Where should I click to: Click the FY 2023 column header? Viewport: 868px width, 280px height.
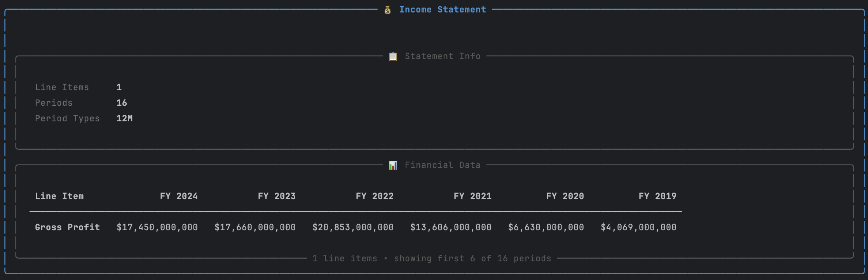[x=277, y=196]
